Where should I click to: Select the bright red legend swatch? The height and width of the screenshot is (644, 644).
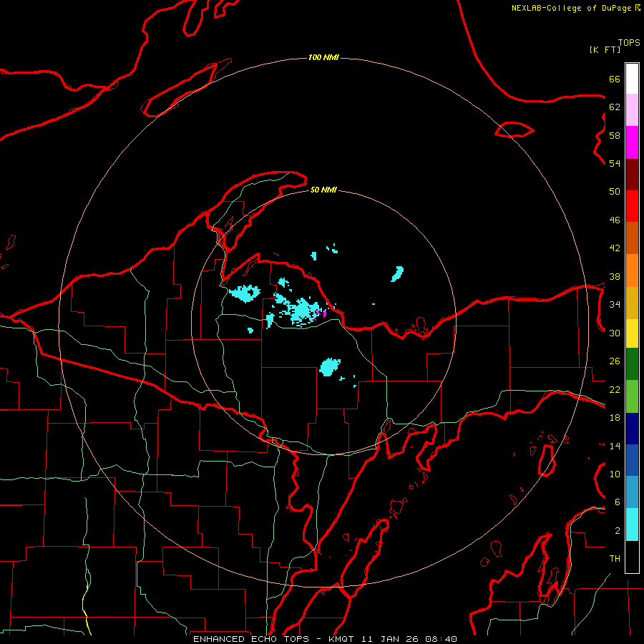632,206
